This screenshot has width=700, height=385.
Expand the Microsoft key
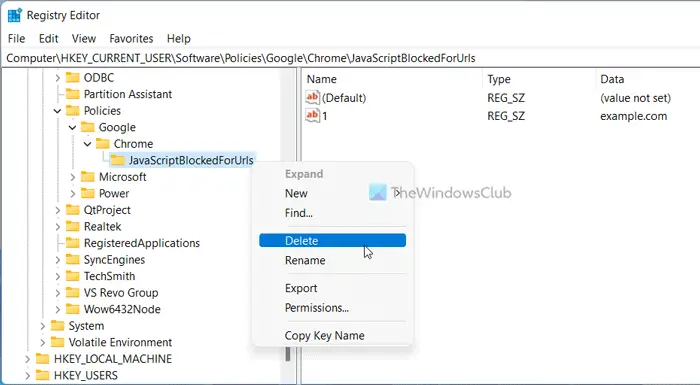pos(72,177)
